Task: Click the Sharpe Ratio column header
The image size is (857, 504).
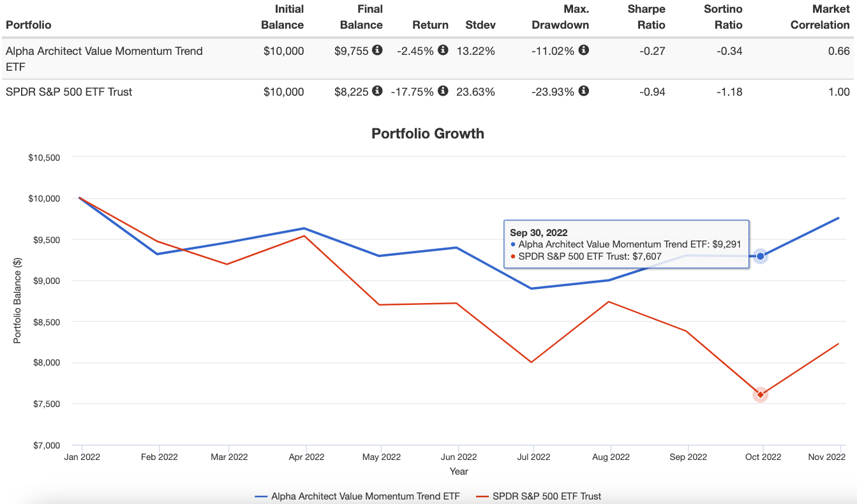Action: 646,17
